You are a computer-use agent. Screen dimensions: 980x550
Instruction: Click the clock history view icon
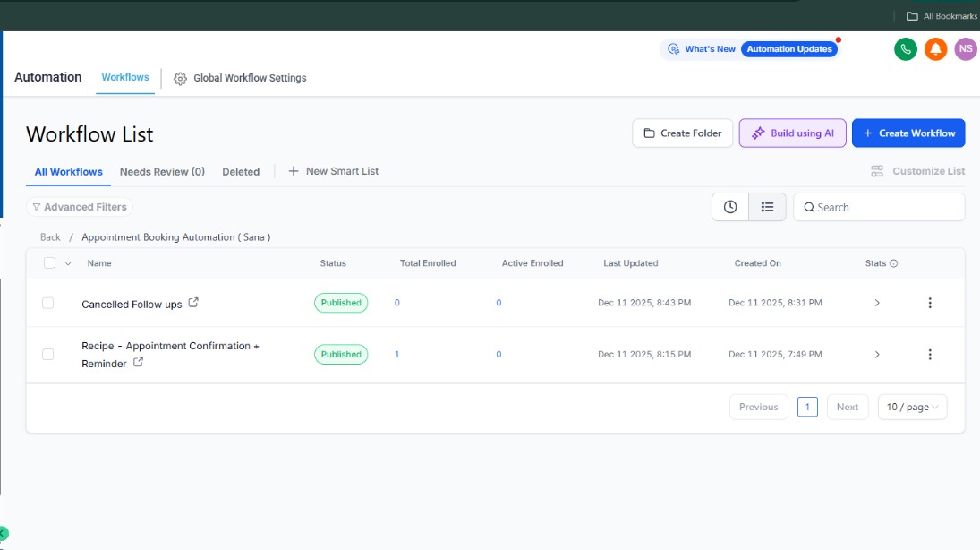[730, 207]
